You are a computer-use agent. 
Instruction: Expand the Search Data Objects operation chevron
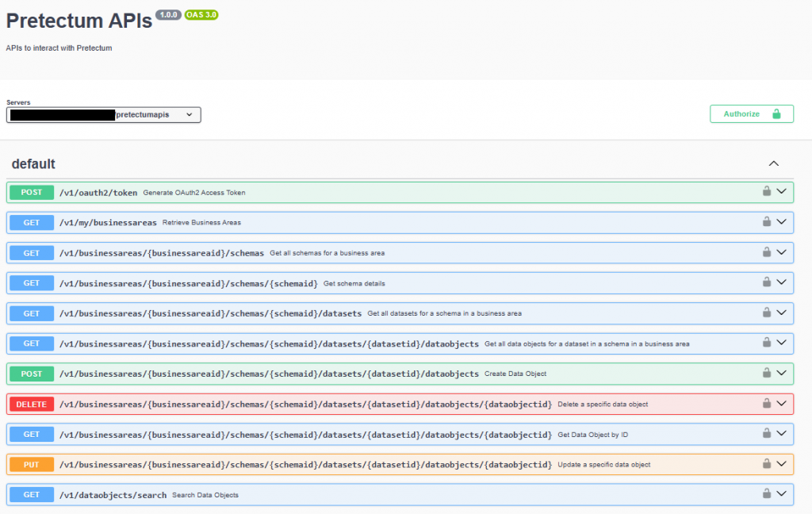tap(781, 494)
